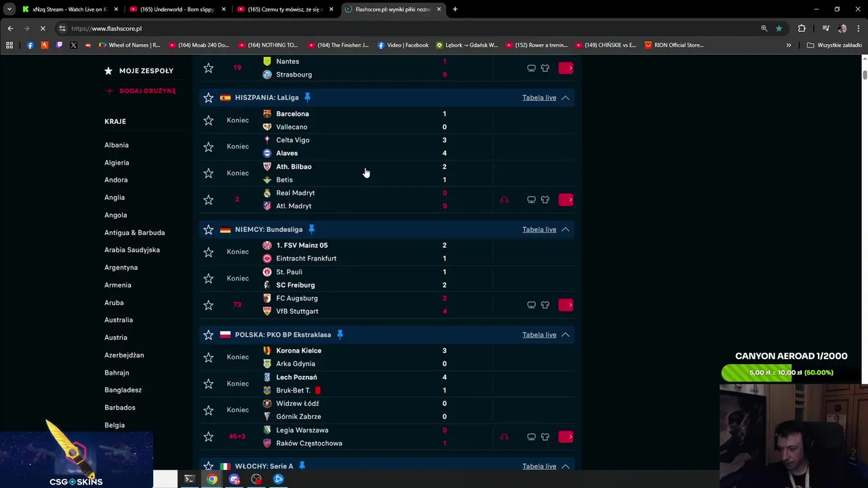Viewport: 868px width, 488px height.
Task: Open tab search dropdown arrow
Action: pyautogui.click(x=9, y=9)
